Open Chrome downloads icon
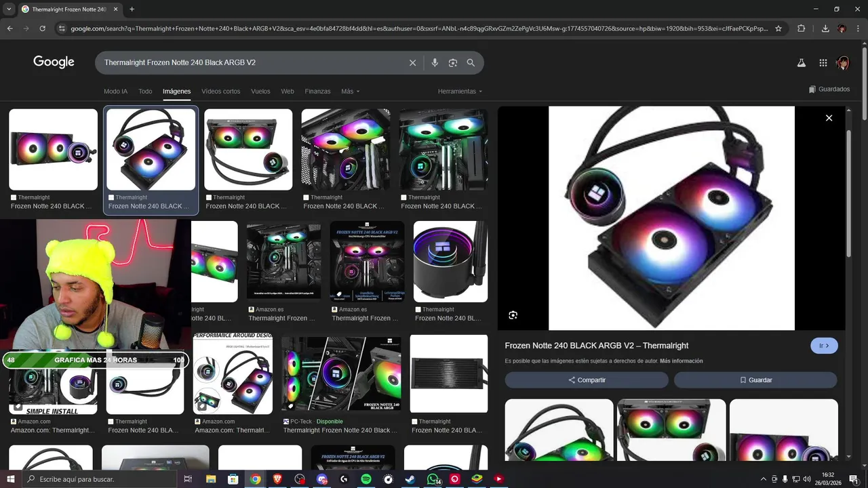 pos(825,28)
